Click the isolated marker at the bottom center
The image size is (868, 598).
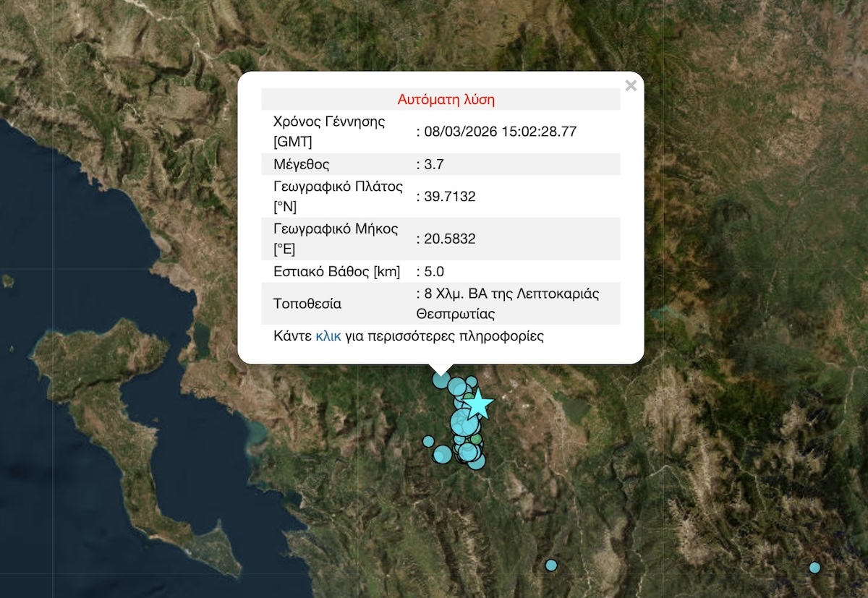coord(551,566)
